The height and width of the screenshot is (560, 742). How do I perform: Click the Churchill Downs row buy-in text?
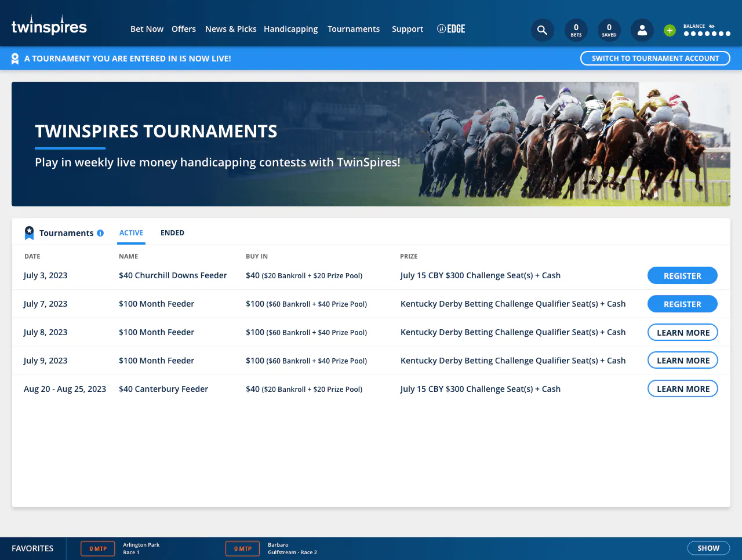(304, 275)
